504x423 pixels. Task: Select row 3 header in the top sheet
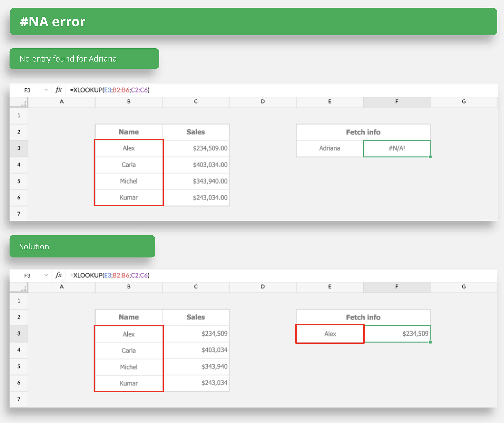(19, 148)
